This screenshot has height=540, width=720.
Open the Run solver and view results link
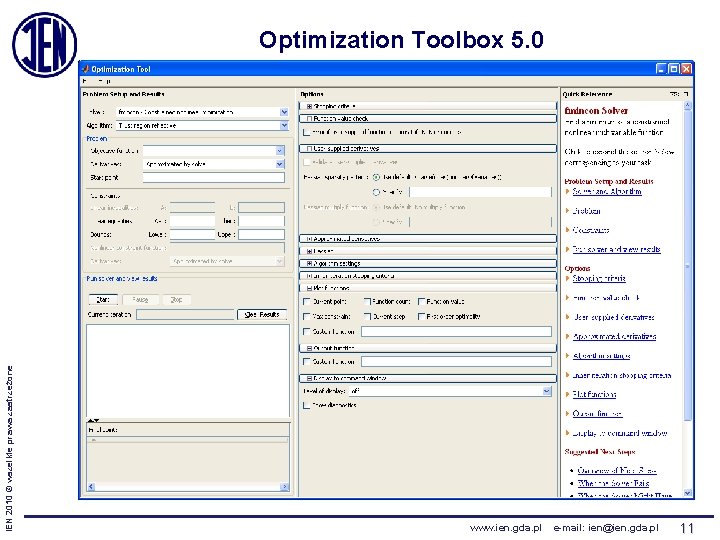616,249
